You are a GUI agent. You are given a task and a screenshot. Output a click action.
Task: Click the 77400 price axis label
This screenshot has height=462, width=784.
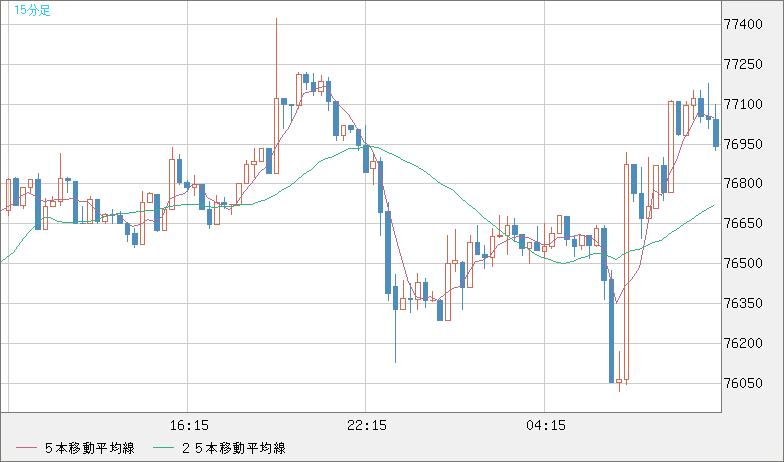744,24
